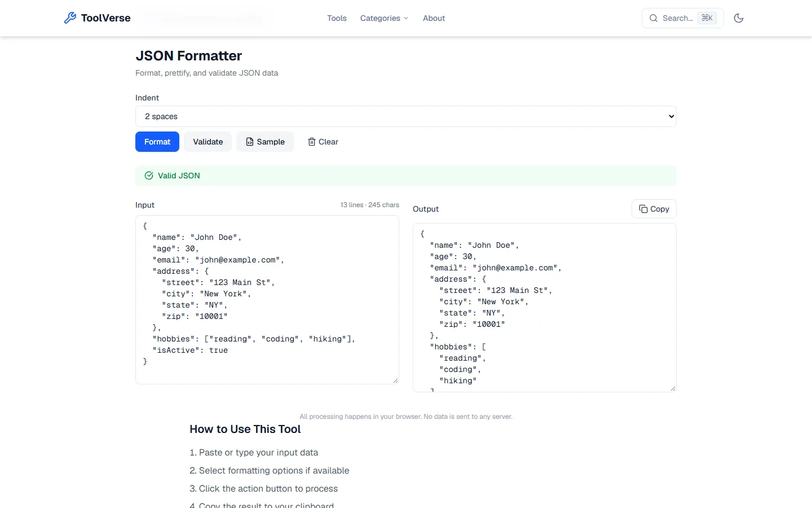The width and height of the screenshot is (812, 508).
Task: Copy the formatted output
Action: click(654, 209)
